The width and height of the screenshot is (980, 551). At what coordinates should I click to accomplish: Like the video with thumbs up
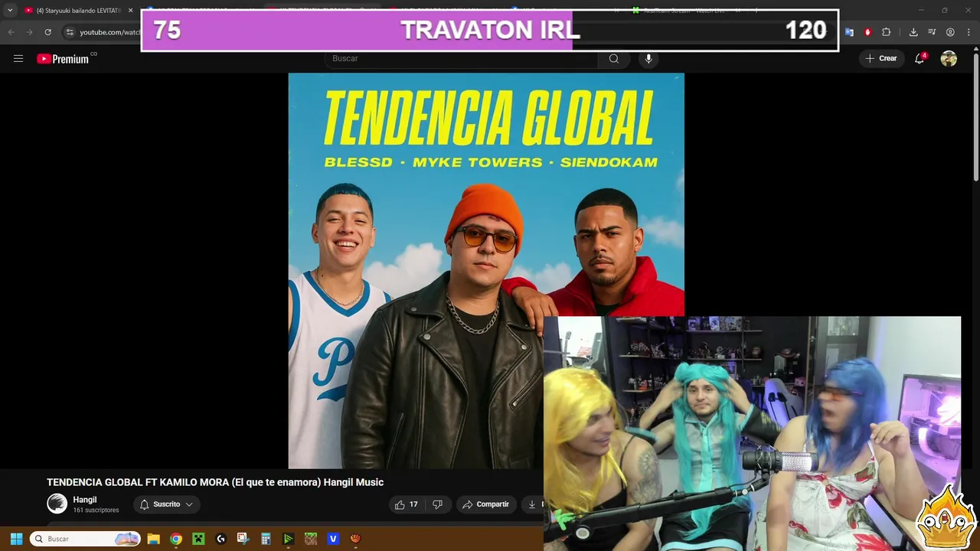[x=407, y=504]
